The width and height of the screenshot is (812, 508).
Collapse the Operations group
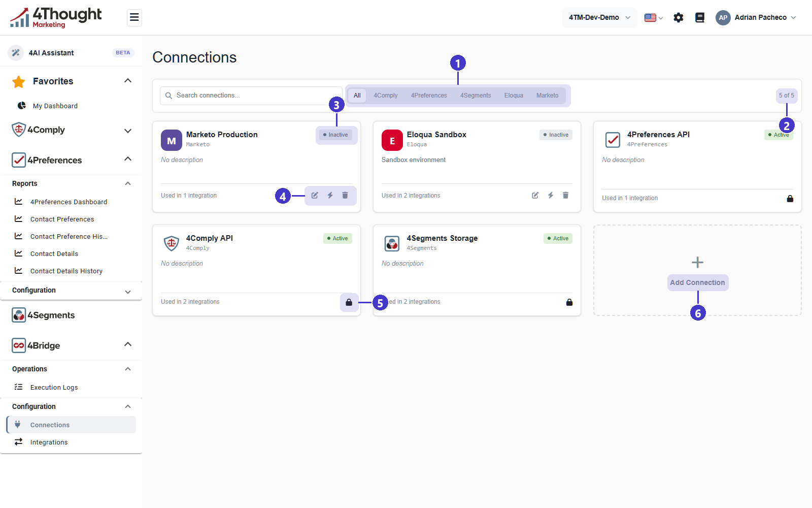128,369
